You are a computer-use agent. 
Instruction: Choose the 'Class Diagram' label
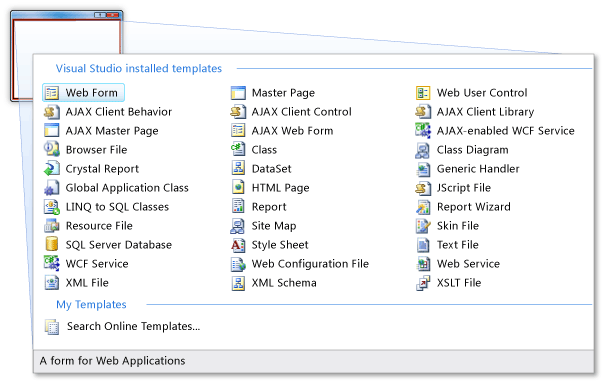coord(473,150)
